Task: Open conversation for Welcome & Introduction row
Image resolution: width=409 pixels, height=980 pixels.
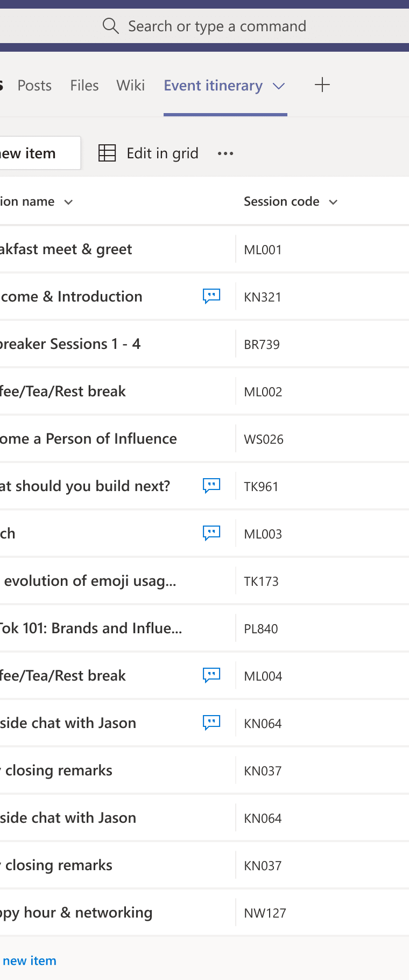Action: click(211, 296)
